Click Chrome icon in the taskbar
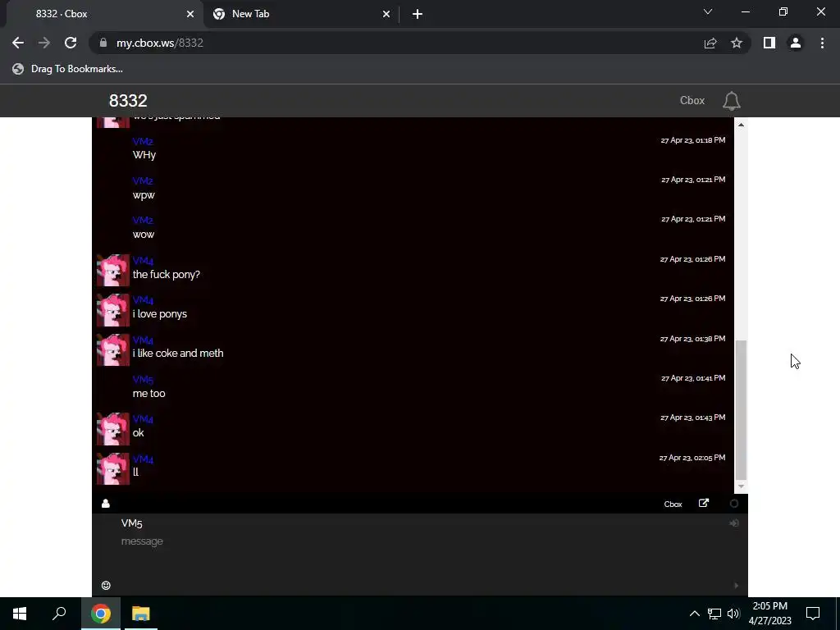The image size is (840, 630). tap(101, 614)
